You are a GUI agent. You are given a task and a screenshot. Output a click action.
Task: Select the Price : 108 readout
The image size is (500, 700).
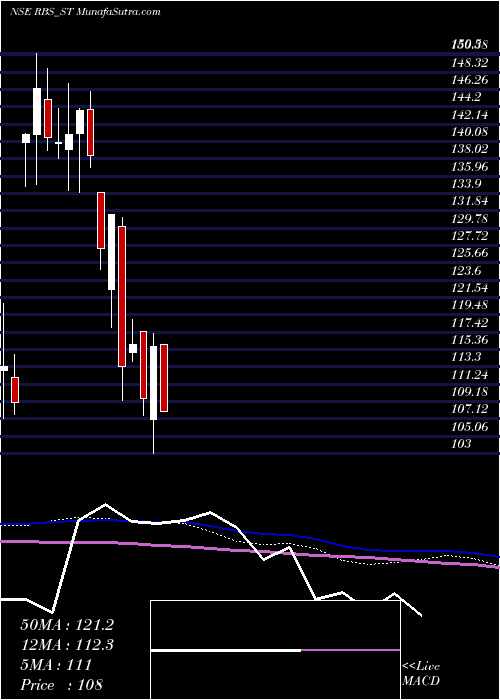[62, 685]
